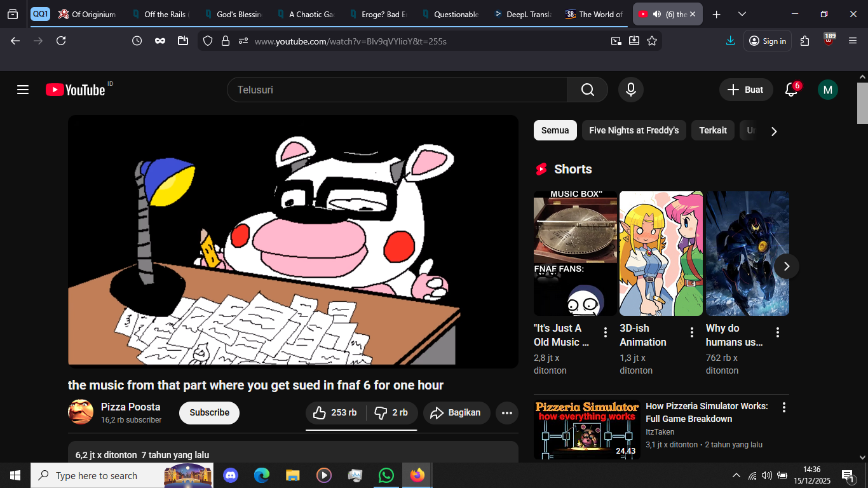Open options for "It's Just A Old Music" short

606,332
